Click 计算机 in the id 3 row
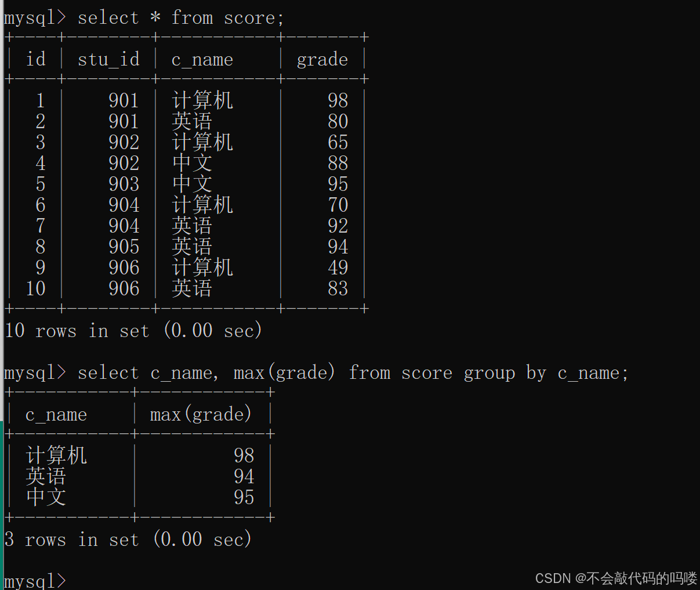The image size is (700, 590). tap(202, 142)
